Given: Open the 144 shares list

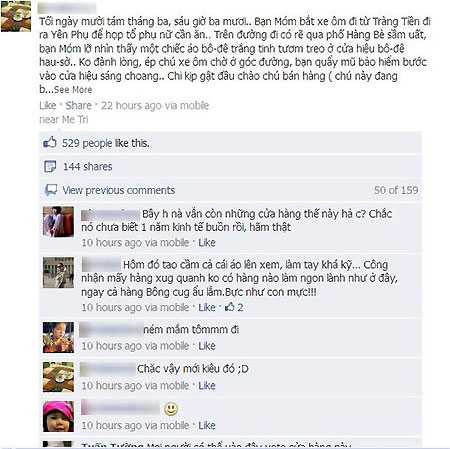Looking at the screenshot, I should pos(88,167).
